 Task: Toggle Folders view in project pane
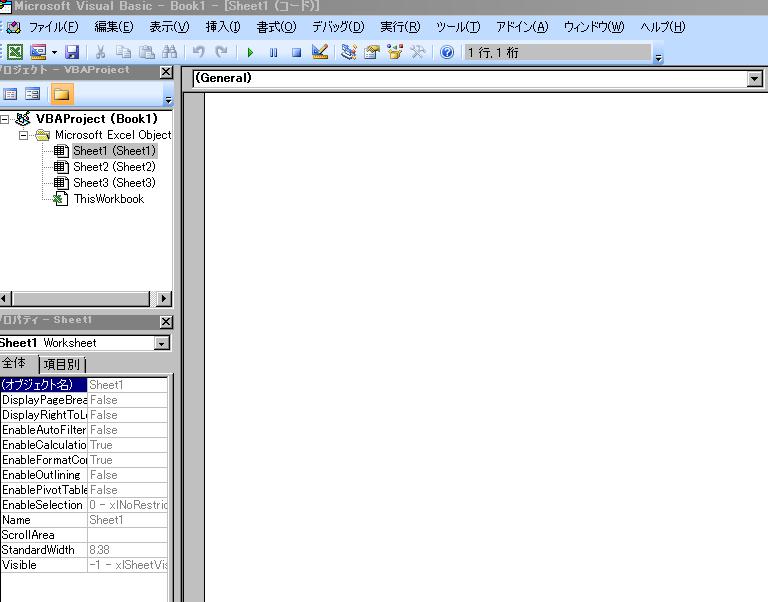tap(62, 94)
